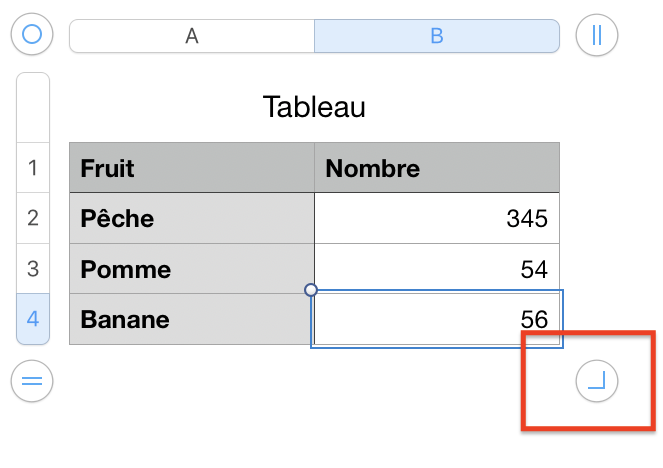Select column A header

(192, 36)
